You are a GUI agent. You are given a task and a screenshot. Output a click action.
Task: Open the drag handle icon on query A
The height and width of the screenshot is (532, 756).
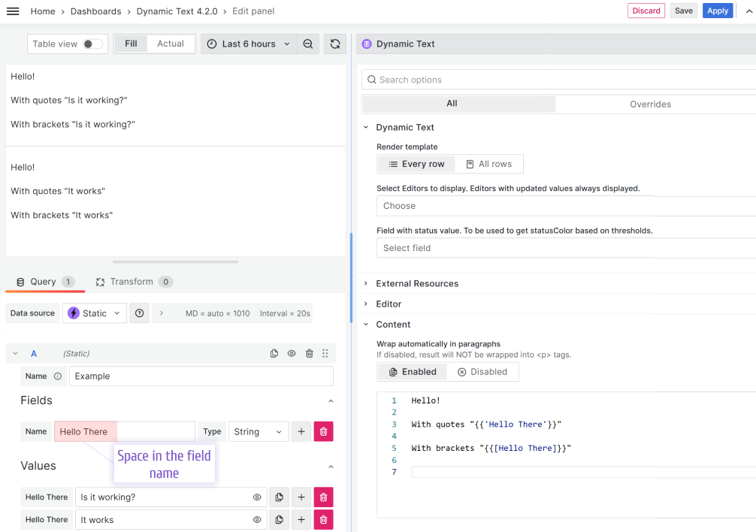(x=325, y=353)
